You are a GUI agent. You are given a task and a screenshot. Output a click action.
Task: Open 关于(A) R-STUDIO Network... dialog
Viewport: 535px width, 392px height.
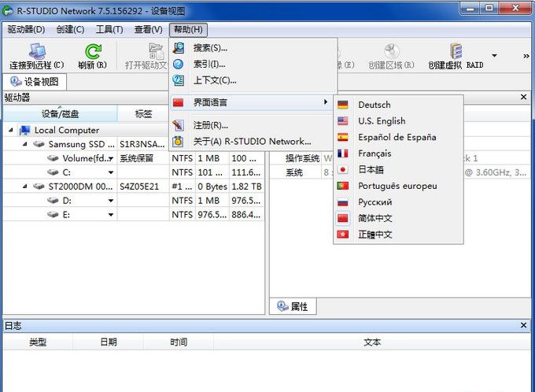coord(252,142)
